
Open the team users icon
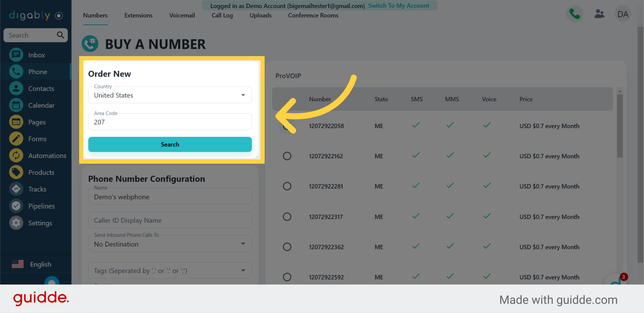599,14
